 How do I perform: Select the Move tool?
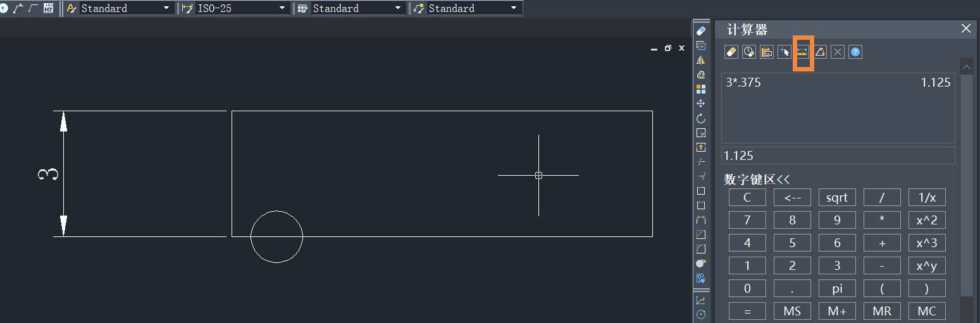(x=700, y=104)
